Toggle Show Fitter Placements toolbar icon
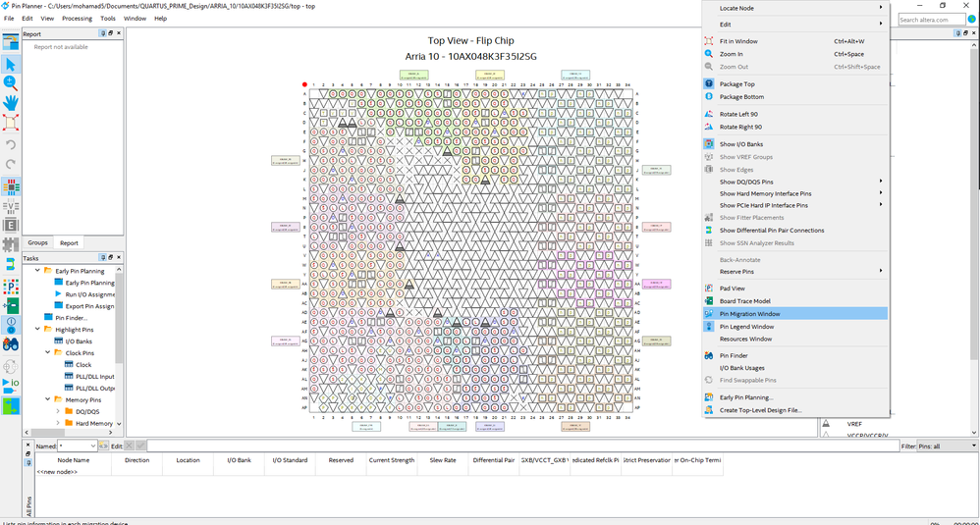This screenshot has width=980, height=525. coord(11,244)
